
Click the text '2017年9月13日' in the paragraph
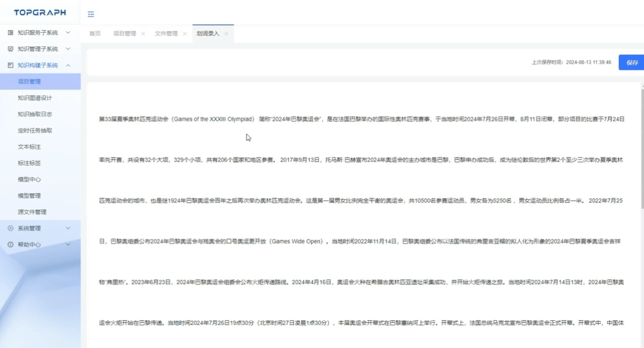[x=300, y=160]
